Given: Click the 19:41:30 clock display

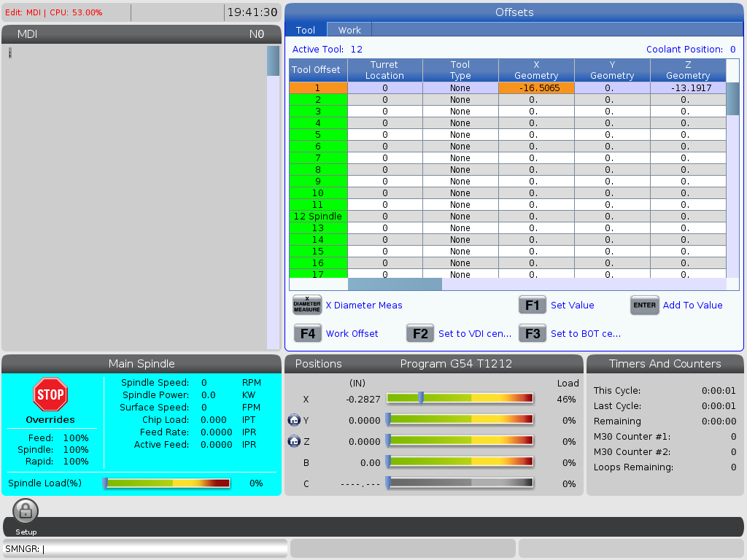Looking at the screenshot, I should (x=252, y=12).
